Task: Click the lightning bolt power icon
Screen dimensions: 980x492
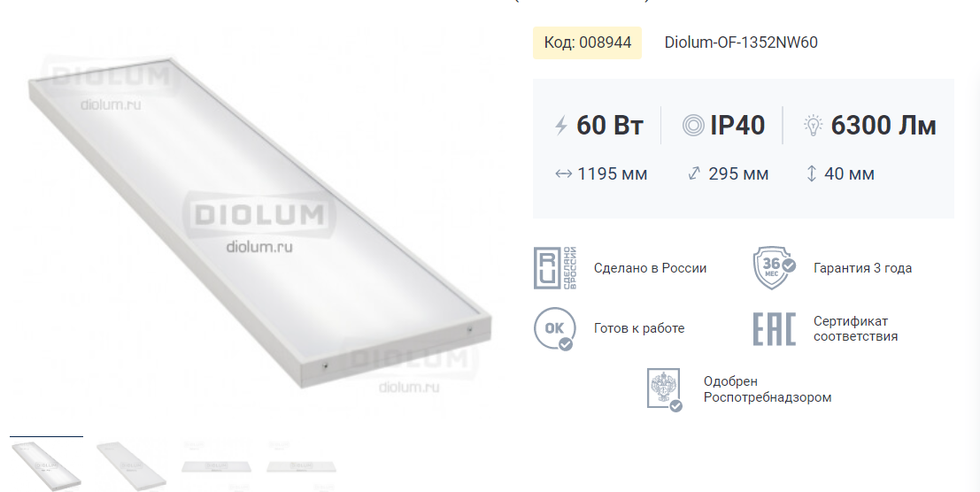Action: 561,126
